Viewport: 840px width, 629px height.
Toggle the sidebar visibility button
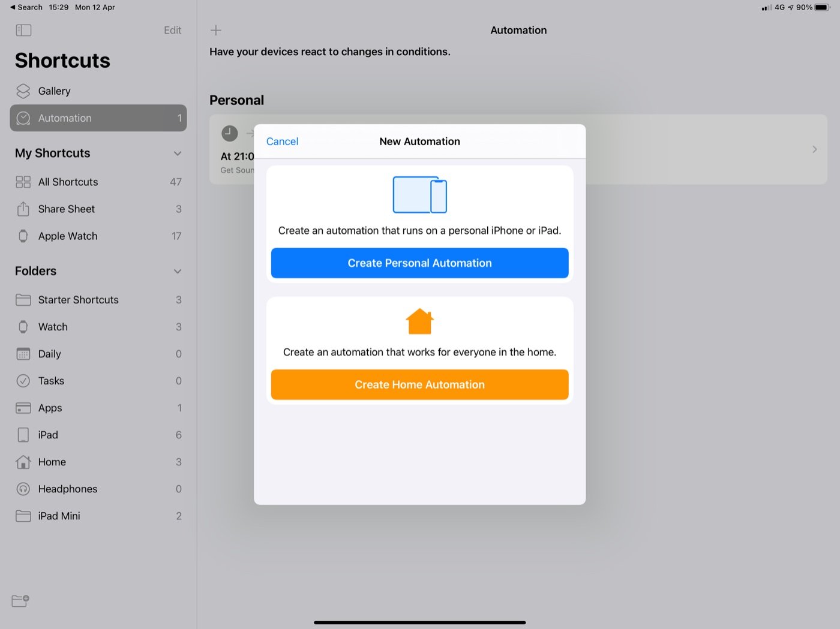pyautogui.click(x=23, y=30)
